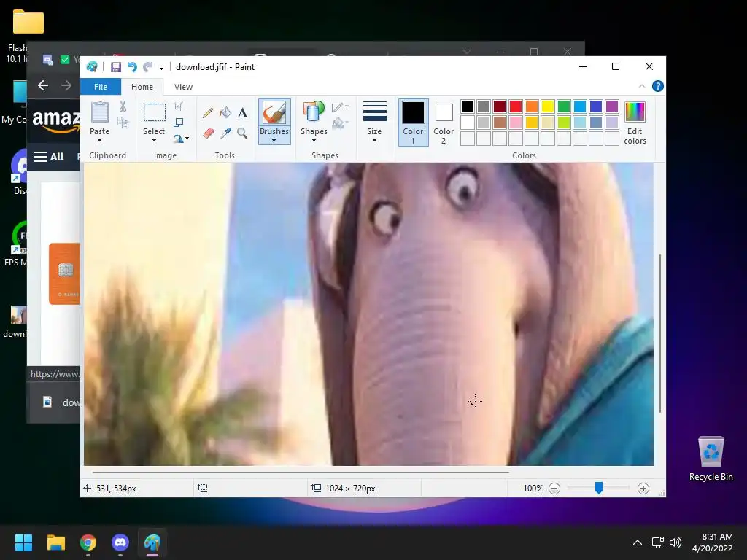
Task: Click the Cut scissors icon
Action: 123,106
